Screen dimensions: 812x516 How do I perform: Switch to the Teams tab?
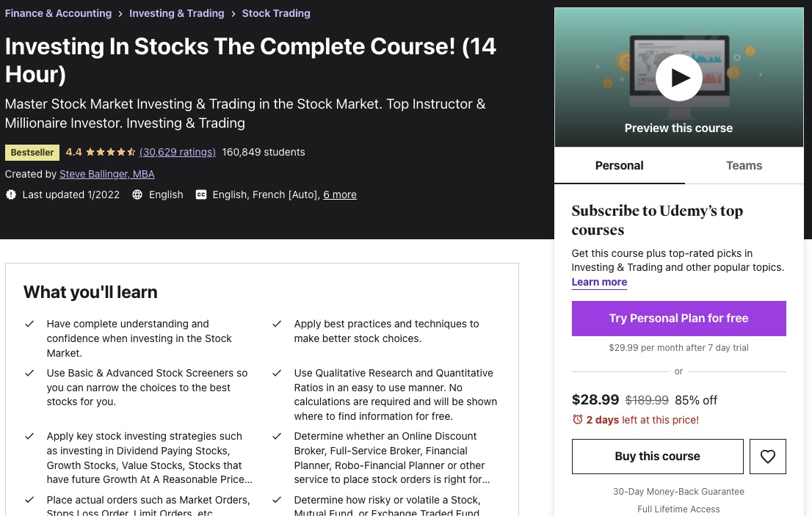[744, 166]
